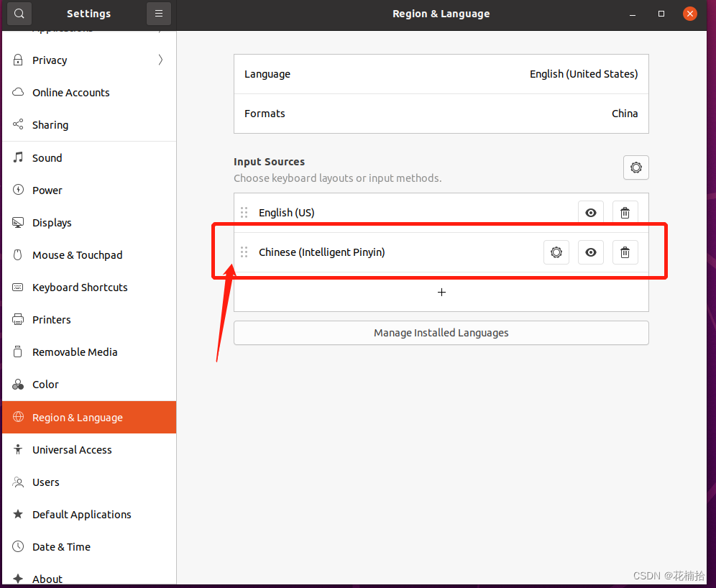Open Universal Access panel
716x588 pixels.
pos(89,450)
